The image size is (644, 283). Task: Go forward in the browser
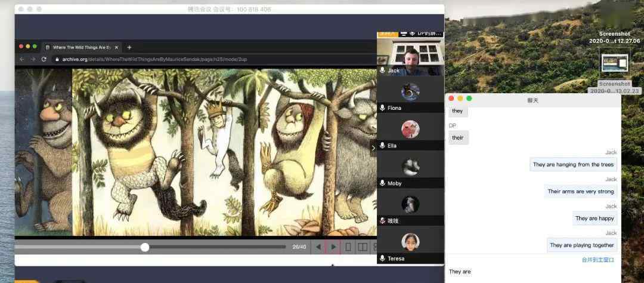[x=33, y=59]
